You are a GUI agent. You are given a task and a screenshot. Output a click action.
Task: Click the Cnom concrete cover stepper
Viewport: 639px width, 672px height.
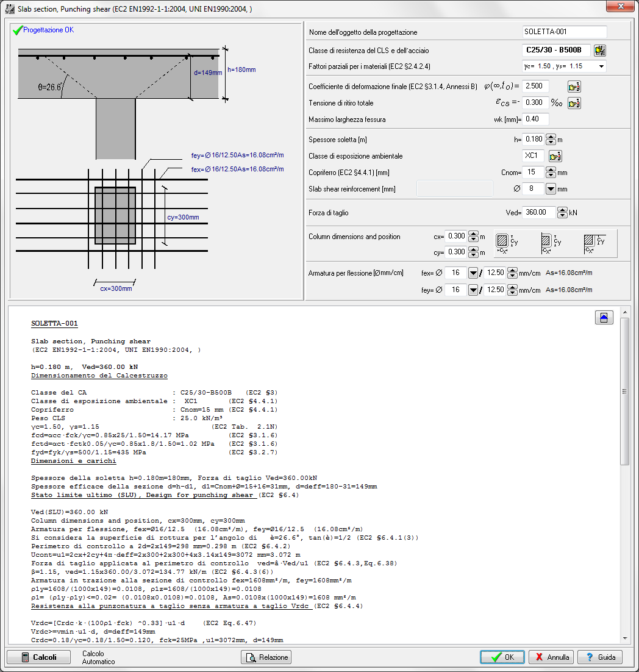click(551, 173)
